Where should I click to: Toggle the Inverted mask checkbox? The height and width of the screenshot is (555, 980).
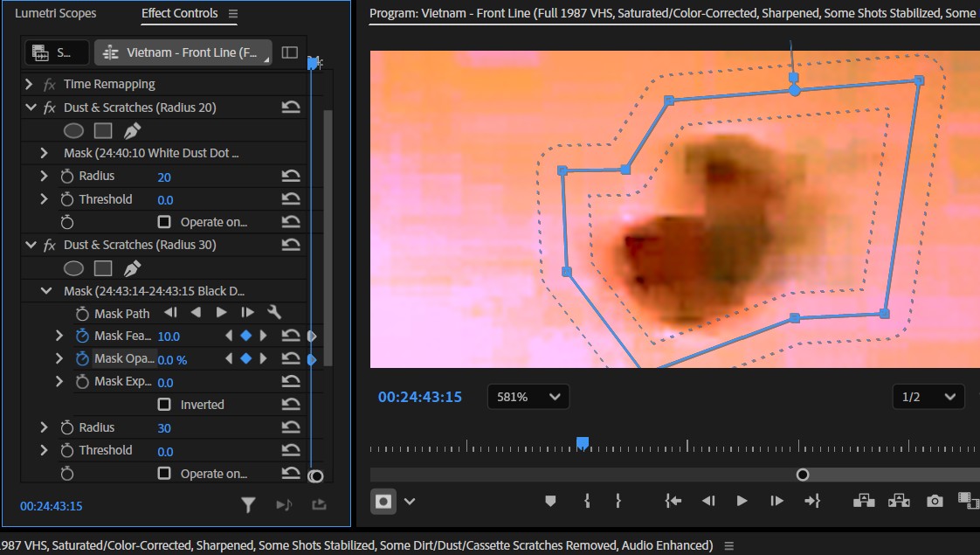tap(164, 404)
